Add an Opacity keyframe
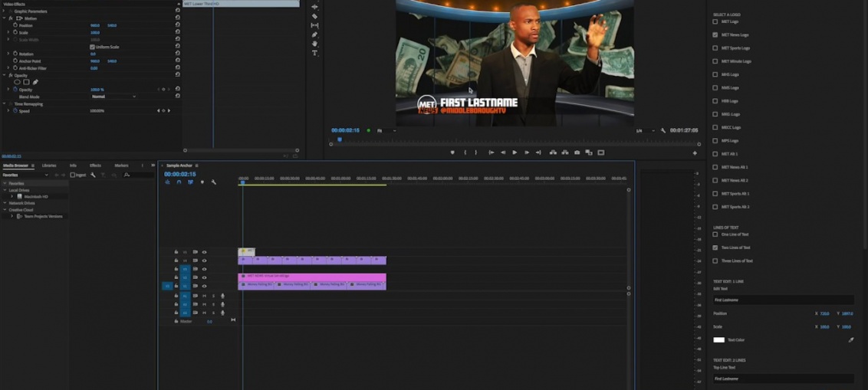 pyautogui.click(x=163, y=89)
